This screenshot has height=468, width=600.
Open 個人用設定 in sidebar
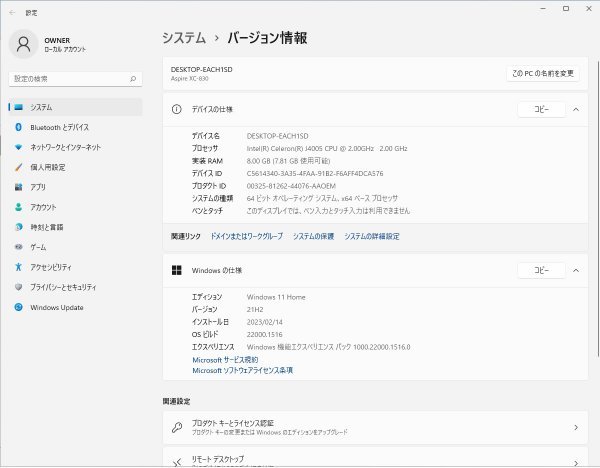pos(75,167)
